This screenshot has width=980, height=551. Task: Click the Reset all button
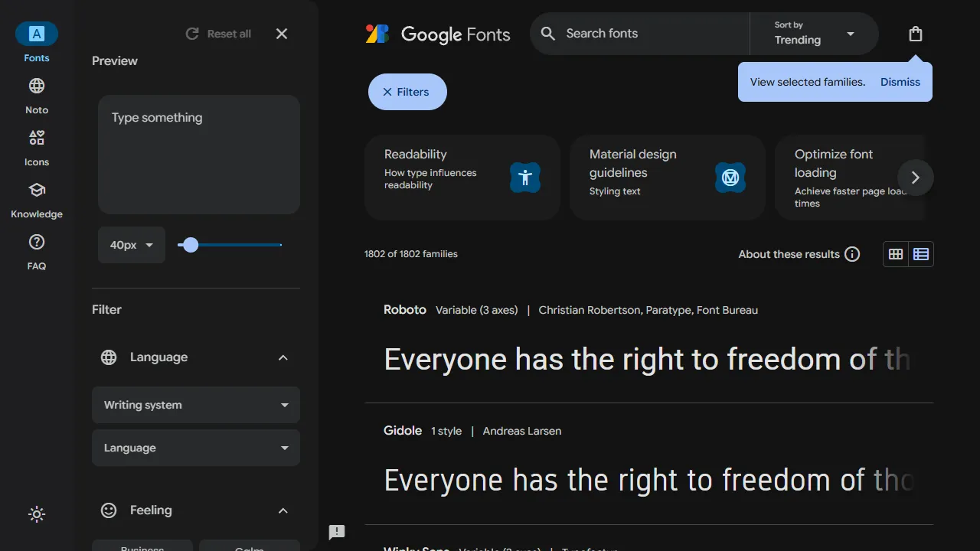point(218,34)
